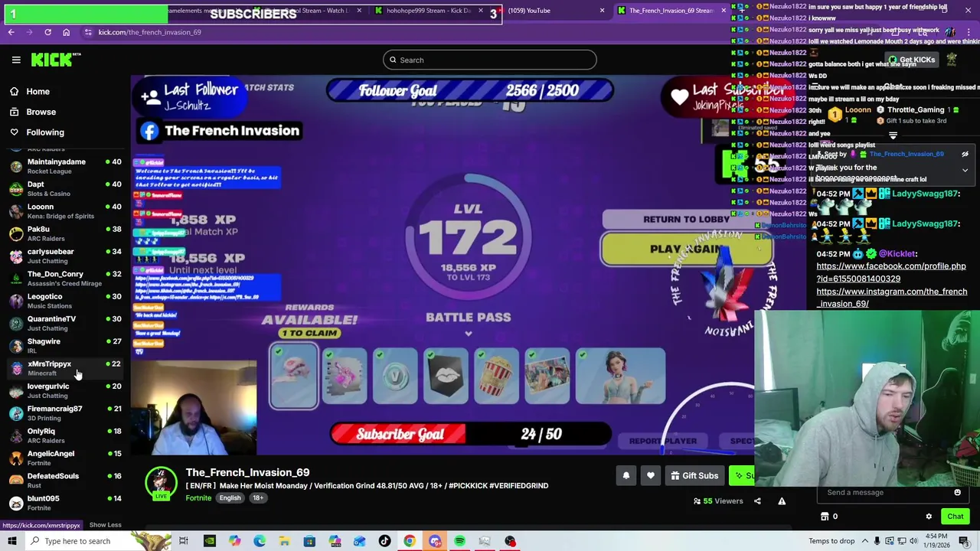Image resolution: width=980 pixels, height=551 pixels.
Task: Open Chrome from the taskbar
Action: tap(410, 541)
